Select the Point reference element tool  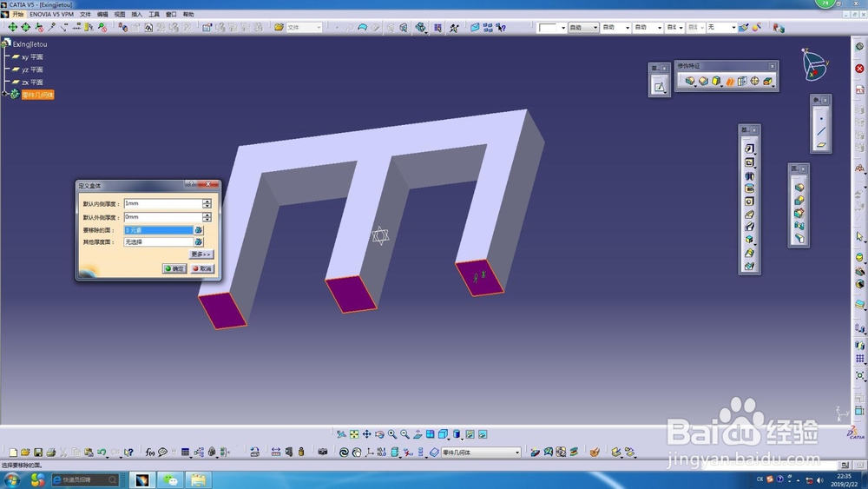click(821, 118)
